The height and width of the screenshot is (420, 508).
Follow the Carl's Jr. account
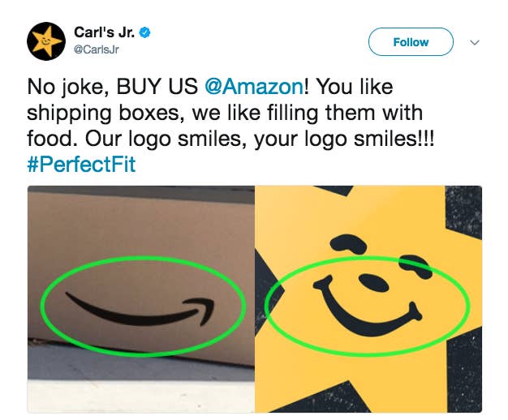[x=411, y=42]
